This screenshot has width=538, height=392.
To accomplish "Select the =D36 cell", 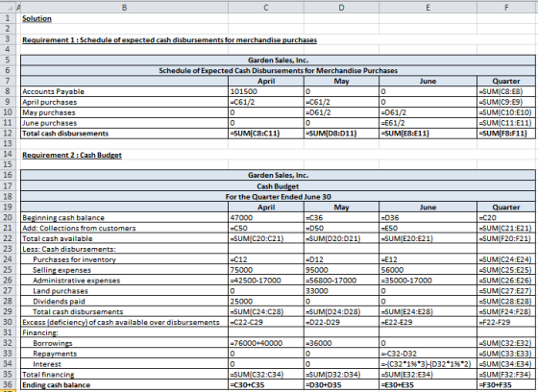I will point(428,218).
